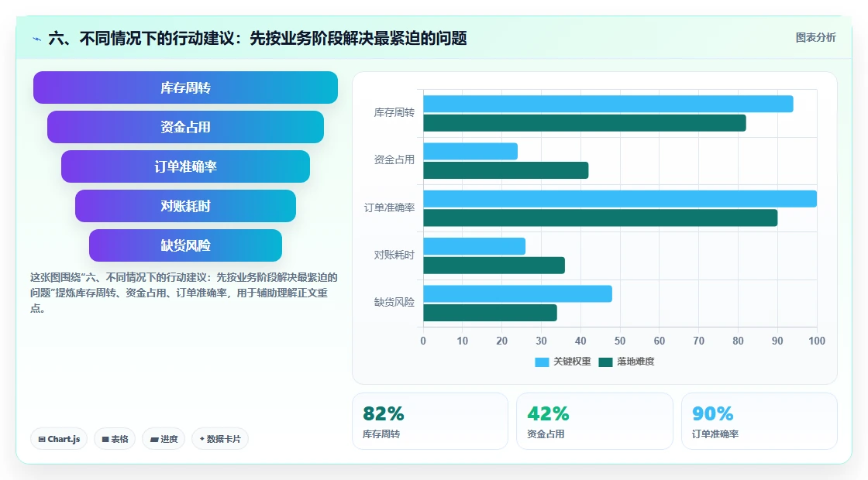Click the 图表分析 label in the header

pos(815,38)
